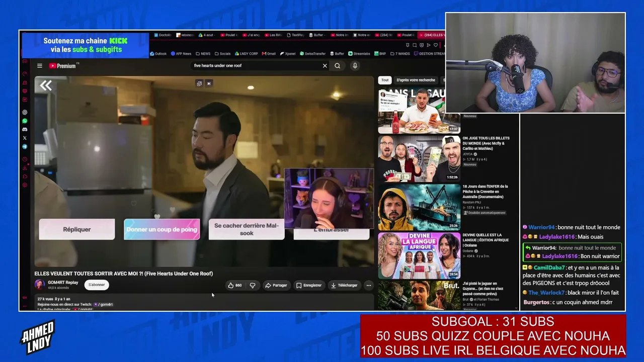Open '18 Jours dans l'ENFER' video title
644x362 pixels.
tap(486, 192)
